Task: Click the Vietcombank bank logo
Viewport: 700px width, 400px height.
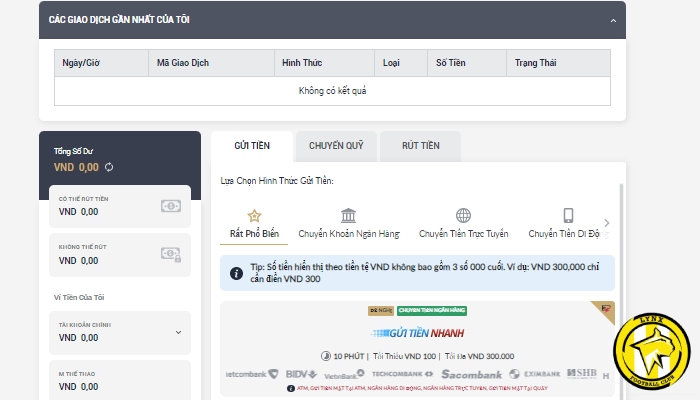Action: [252, 374]
